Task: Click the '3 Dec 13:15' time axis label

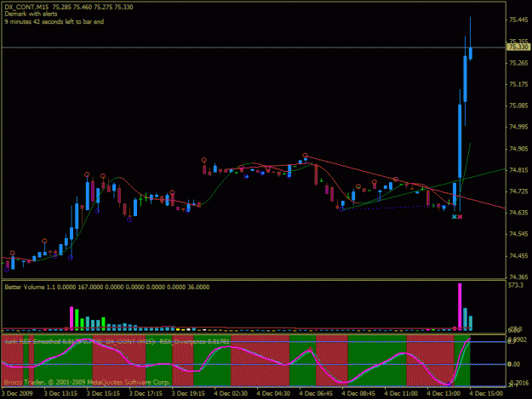Action: click(60, 393)
